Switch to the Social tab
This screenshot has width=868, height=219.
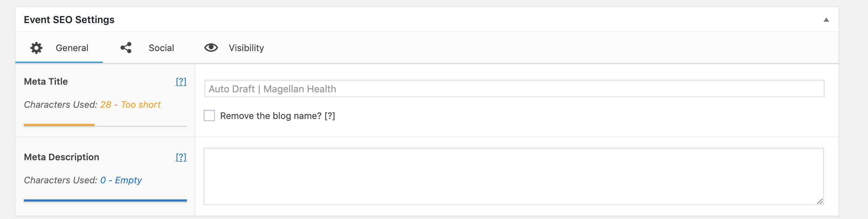(x=147, y=48)
